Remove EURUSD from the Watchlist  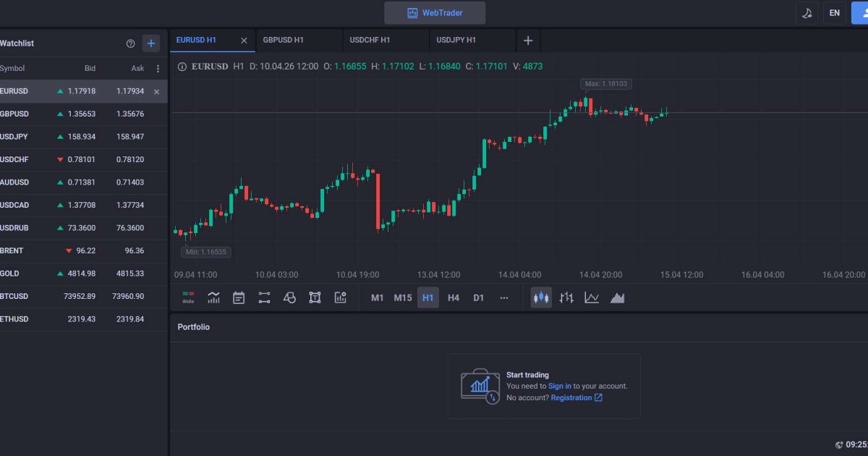click(x=156, y=91)
